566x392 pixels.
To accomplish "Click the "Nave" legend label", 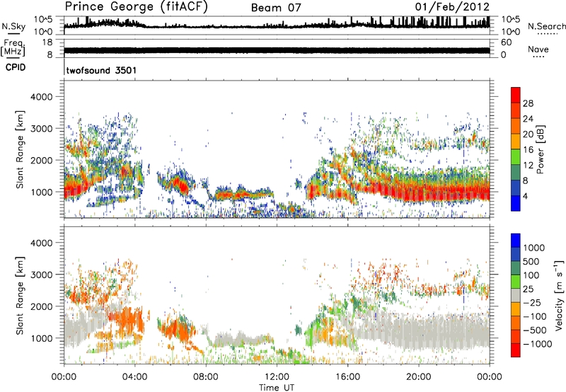I will tap(538, 50).
